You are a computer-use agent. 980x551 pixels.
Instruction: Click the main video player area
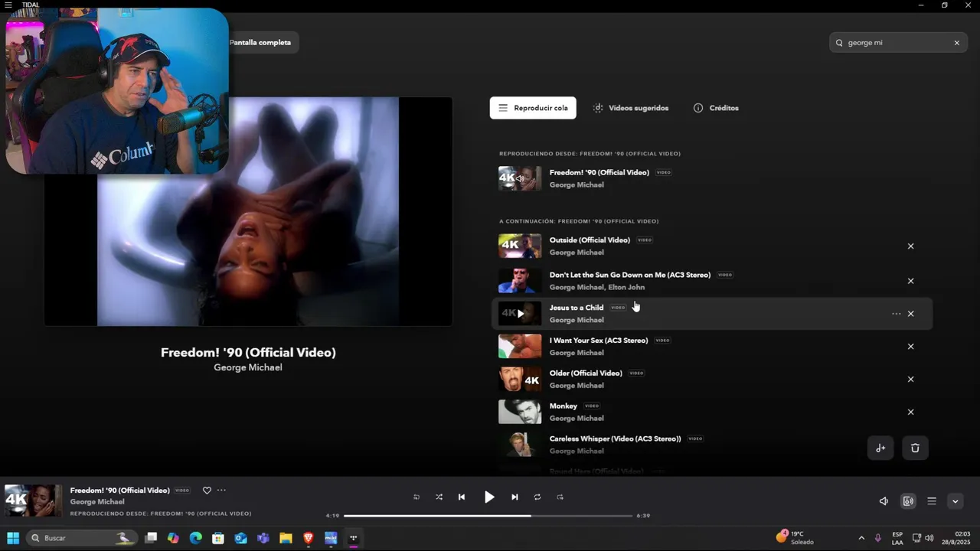tap(248, 211)
